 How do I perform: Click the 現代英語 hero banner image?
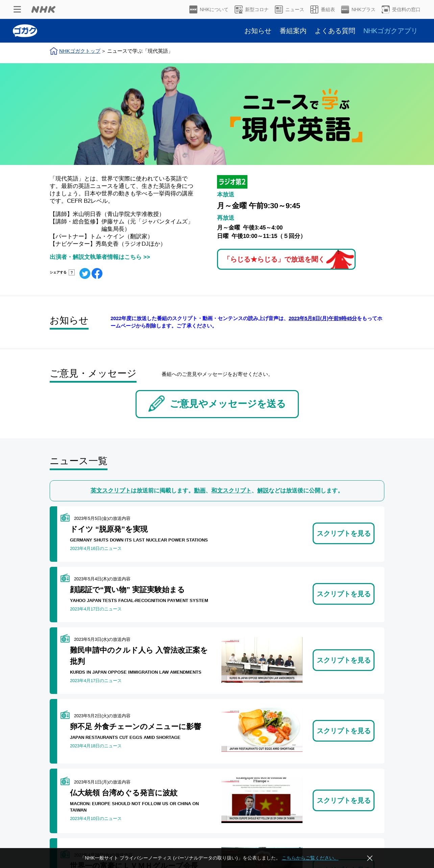tap(217, 114)
